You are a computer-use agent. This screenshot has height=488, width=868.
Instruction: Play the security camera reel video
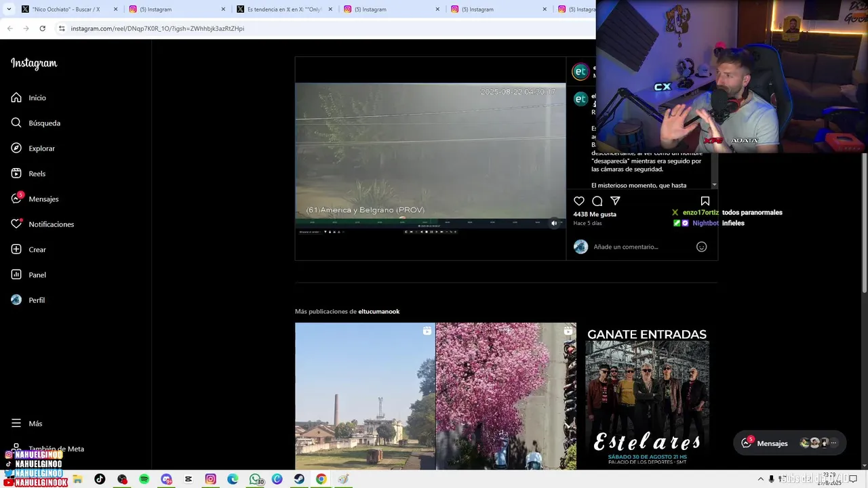430,158
